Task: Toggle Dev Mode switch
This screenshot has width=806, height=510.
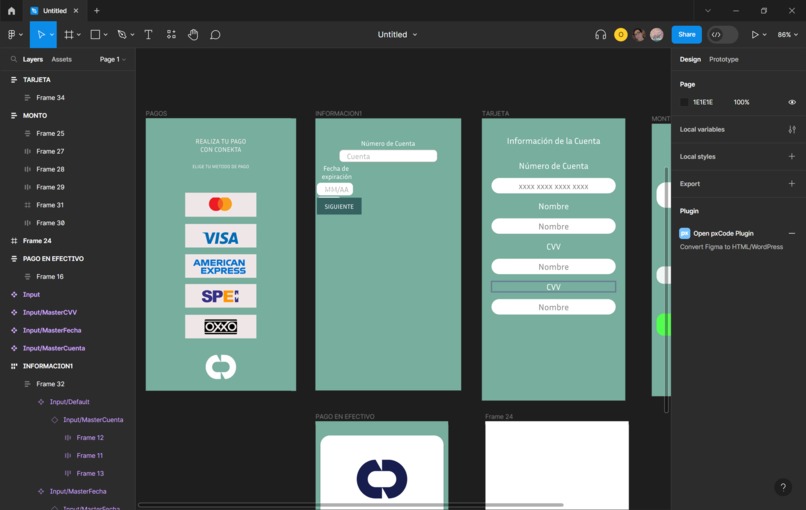Action: [x=722, y=34]
